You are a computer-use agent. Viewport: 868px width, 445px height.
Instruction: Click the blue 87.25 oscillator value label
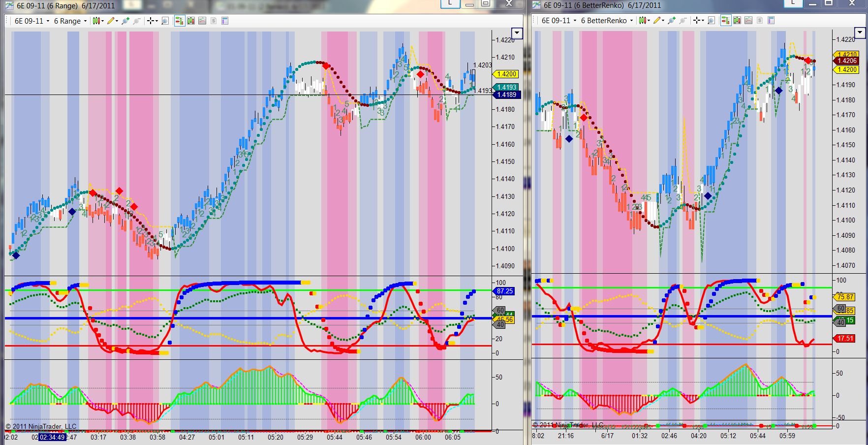tap(503, 291)
